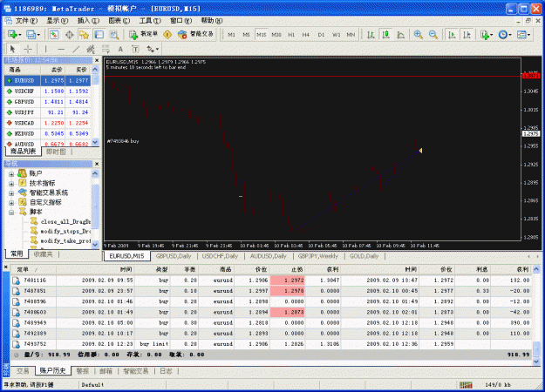
Task: Expand the 账户 node in Navigator
Action: [11, 174]
